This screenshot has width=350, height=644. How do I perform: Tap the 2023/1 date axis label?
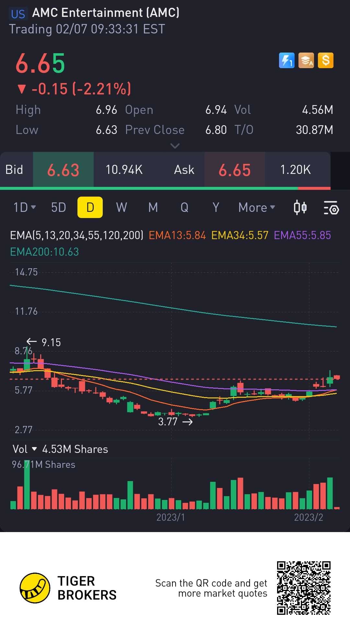point(170,517)
